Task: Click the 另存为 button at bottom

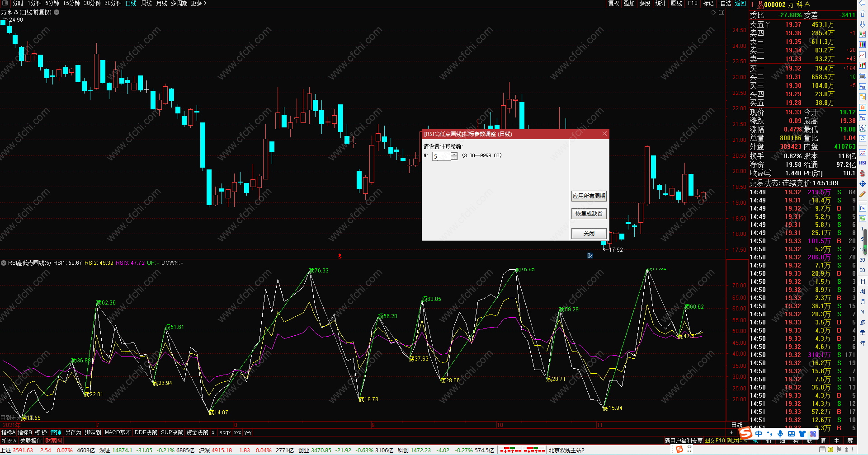Action: pyautogui.click(x=73, y=432)
